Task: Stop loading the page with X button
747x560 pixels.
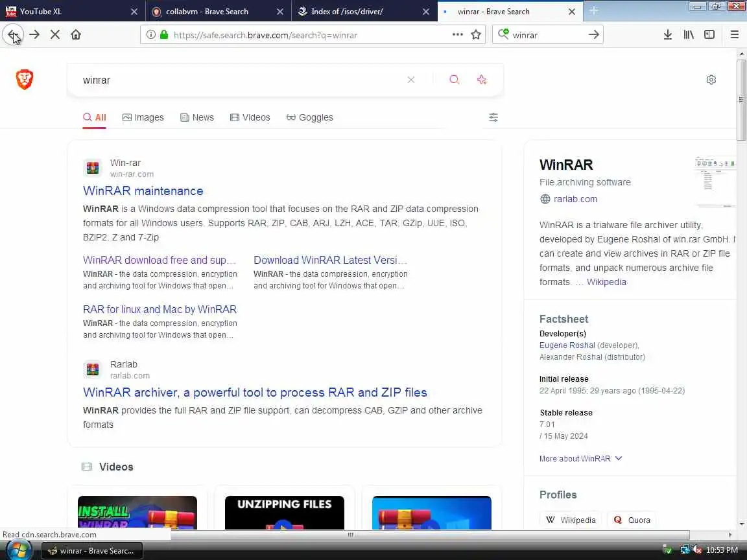Action: coord(55,35)
